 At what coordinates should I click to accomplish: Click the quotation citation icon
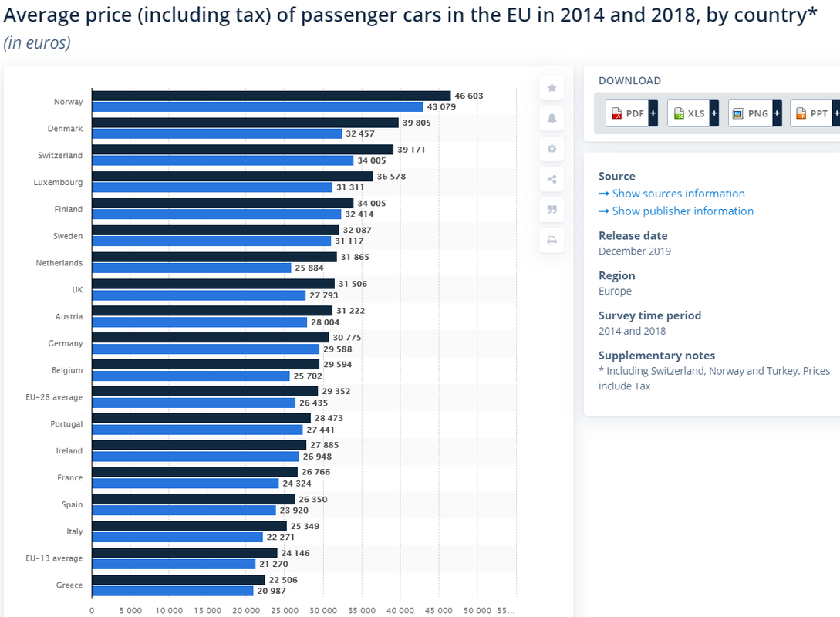coord(552,210)
